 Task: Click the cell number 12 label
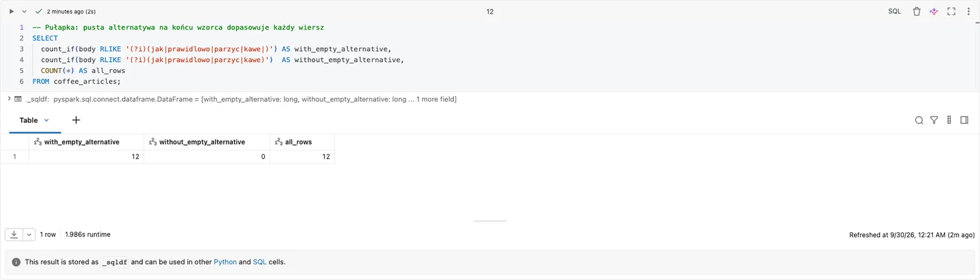(490, 12)
